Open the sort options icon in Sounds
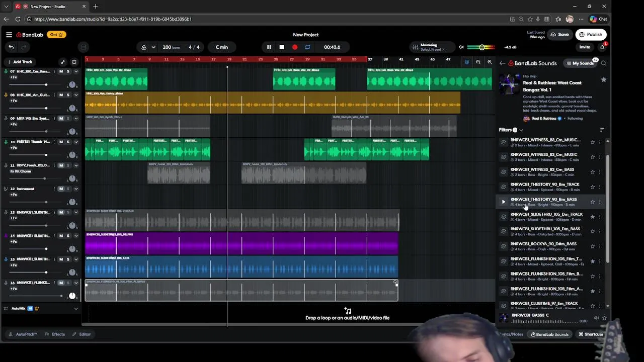The height and width of the screenshot is (362, 644). pos(602,130)
